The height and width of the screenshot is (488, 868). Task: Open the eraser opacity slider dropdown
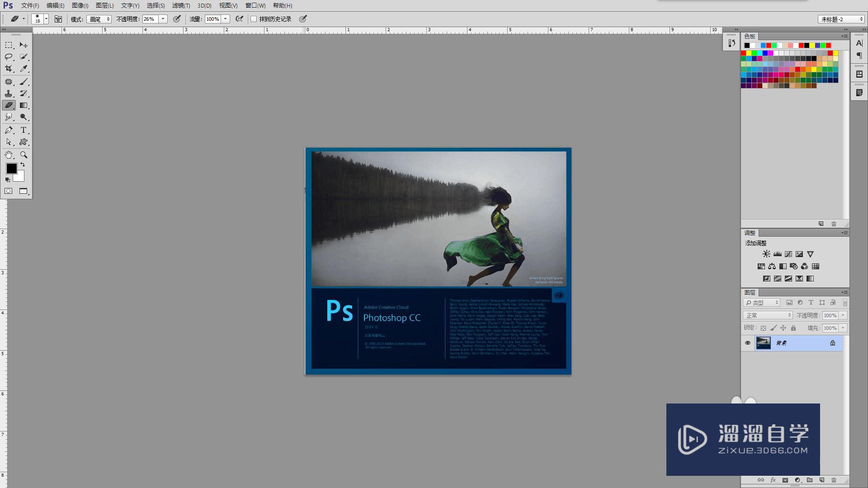[163, 19]
